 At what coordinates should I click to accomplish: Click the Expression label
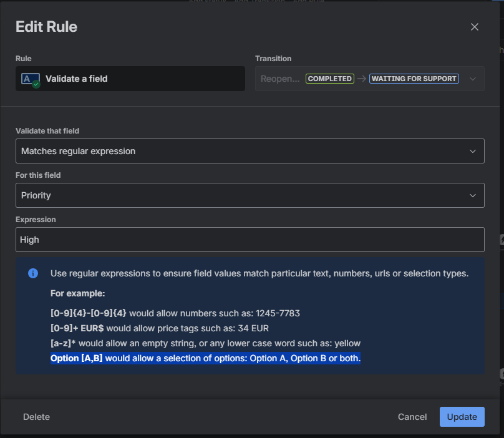tap(36, 220)
